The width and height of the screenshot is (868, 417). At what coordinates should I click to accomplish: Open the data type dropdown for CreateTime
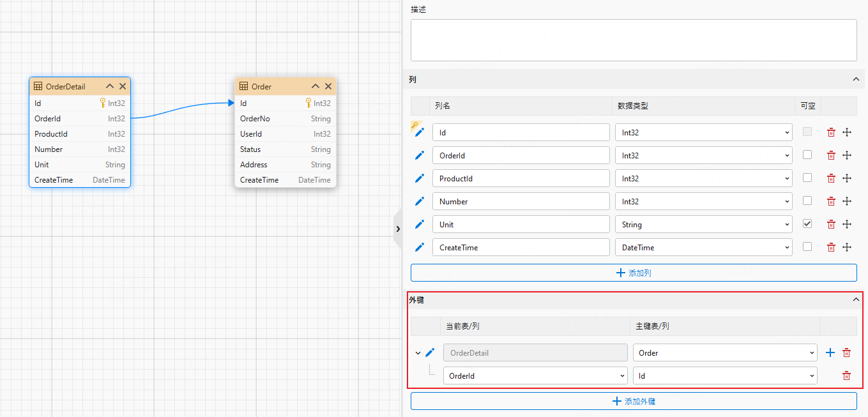point(704,247)
